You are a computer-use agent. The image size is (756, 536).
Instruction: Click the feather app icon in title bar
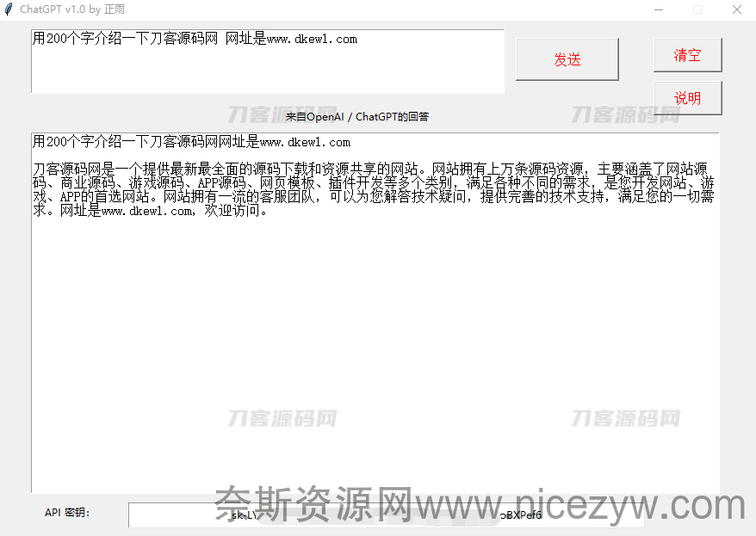click(9, 9)
